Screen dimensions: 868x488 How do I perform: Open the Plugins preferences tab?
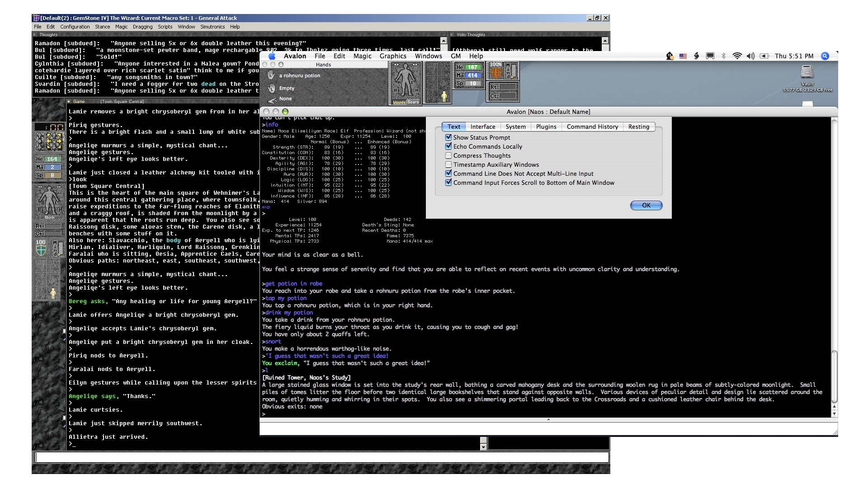[x=546, y=127]
